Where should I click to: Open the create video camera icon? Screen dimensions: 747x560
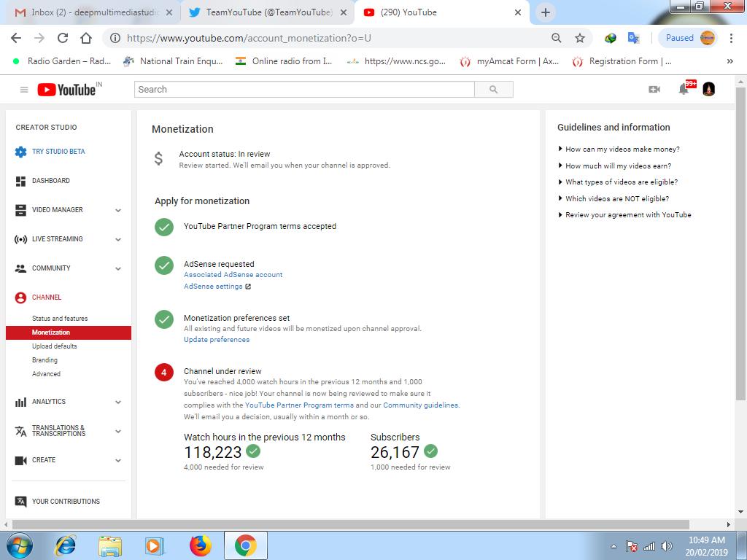654,90
